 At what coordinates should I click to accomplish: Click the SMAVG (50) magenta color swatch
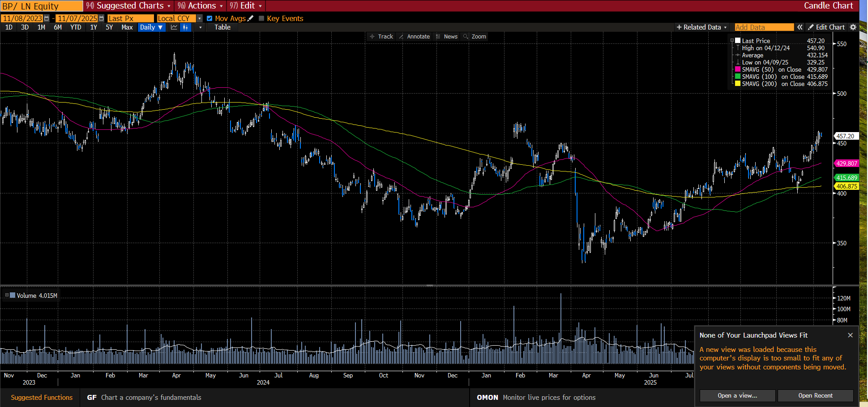pyautogui.click(x=738, y=69)
